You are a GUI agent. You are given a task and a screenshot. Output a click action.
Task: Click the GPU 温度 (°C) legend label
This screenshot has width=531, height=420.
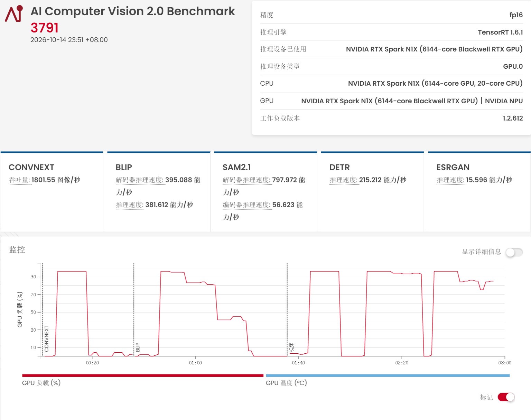tap(286, 383)
